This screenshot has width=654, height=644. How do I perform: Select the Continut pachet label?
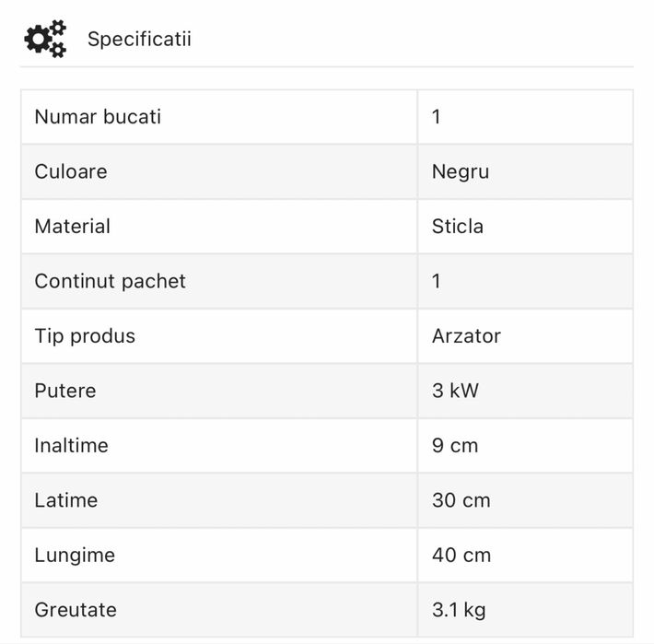click(x=111, y=281)
